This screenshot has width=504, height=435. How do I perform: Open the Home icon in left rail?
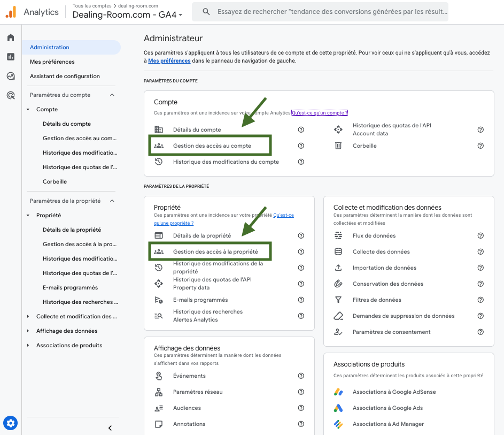coord(11,37)
